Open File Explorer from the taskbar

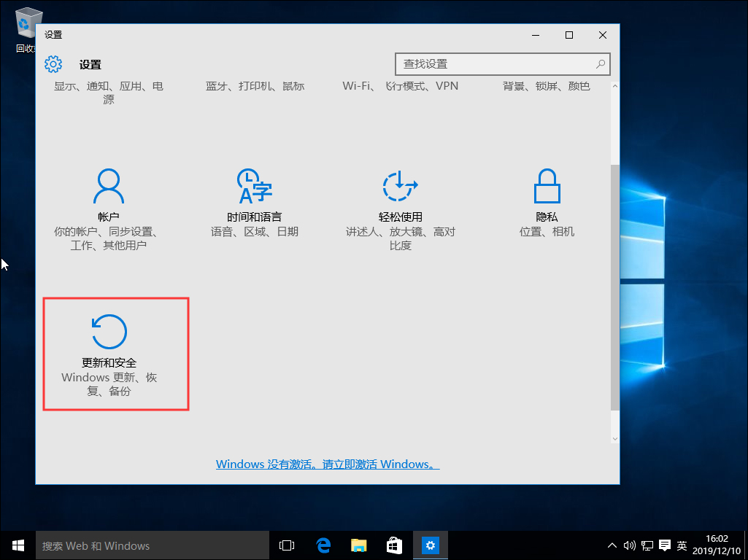[x=358, y=545]
